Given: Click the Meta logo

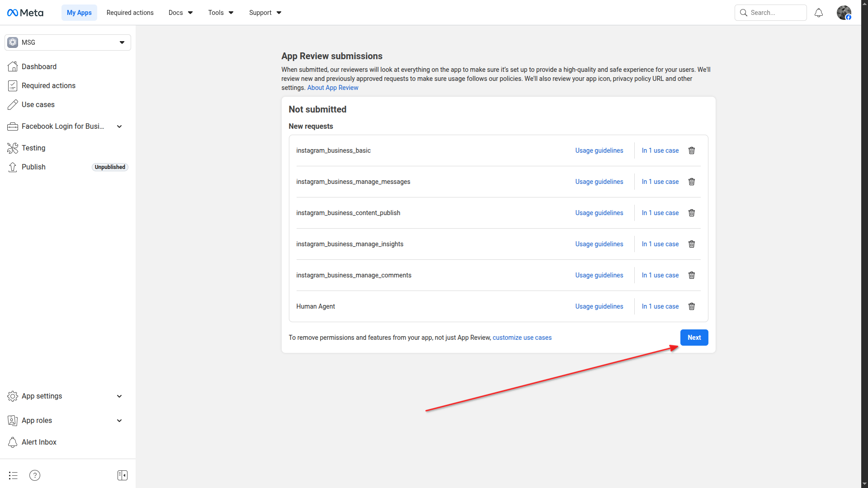Looking at the screenshot, I should (x=25, y=13).
